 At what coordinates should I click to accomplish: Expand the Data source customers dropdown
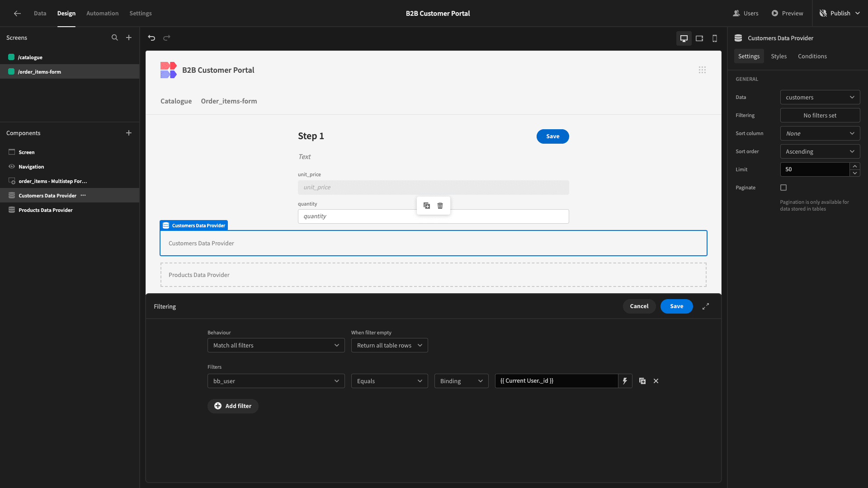point(820,97)
